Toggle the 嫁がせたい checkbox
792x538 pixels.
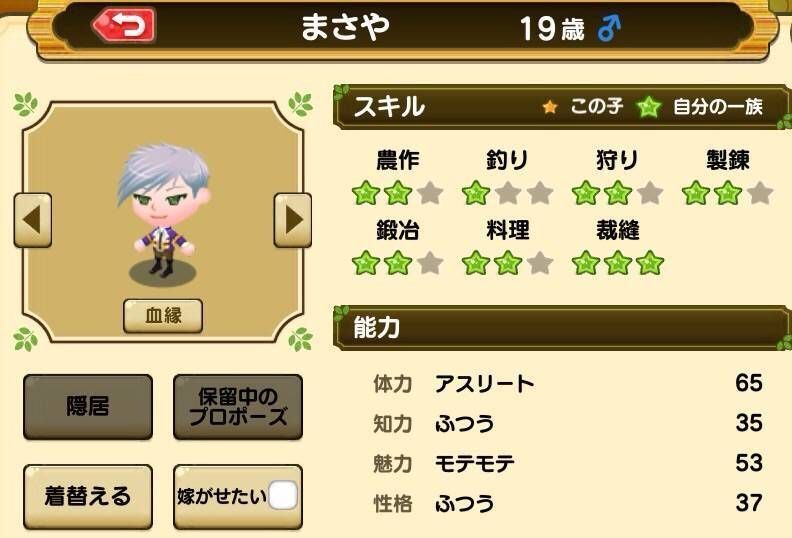[283, 495]
